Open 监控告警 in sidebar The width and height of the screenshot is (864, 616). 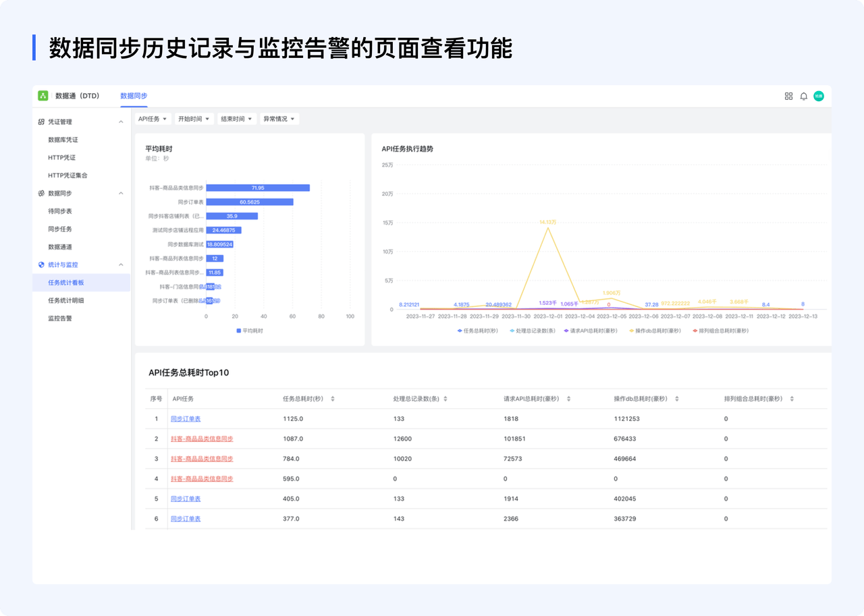tap(60, 318)
